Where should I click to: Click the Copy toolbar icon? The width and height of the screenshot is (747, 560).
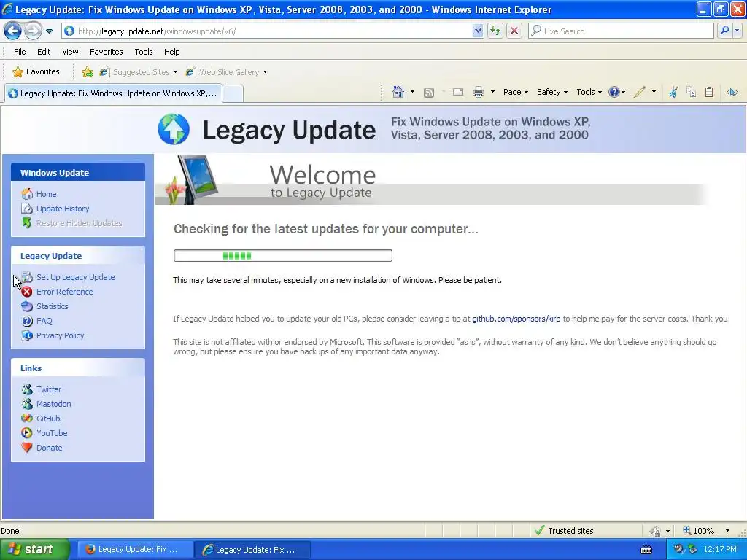691,92
